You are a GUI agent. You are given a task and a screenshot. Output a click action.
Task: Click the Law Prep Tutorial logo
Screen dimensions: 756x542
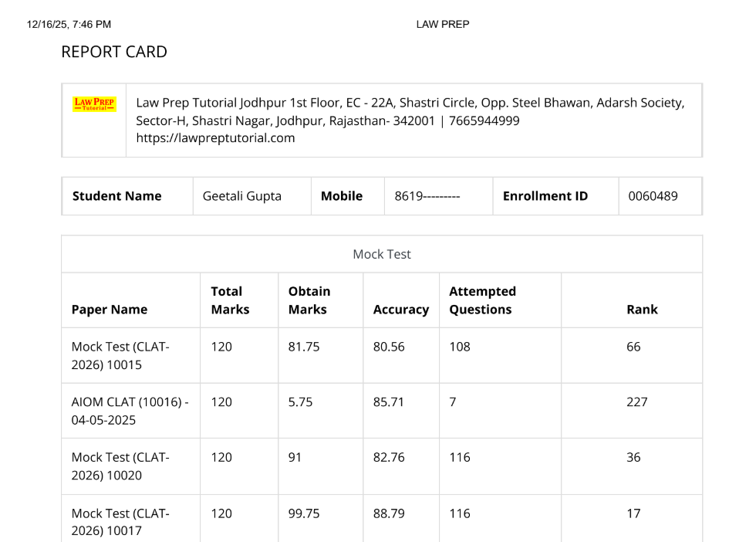pos(93,104)
